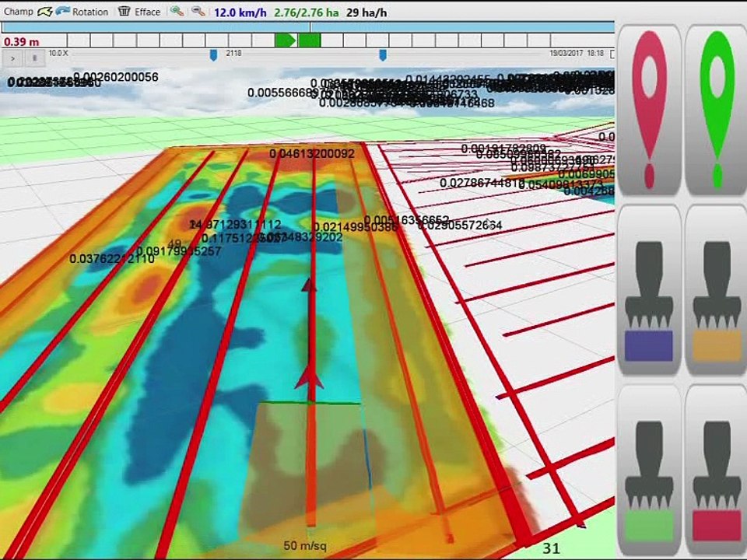Select the orange stamp tool
This screenshot has width=747, height=560.
(716, 289)
